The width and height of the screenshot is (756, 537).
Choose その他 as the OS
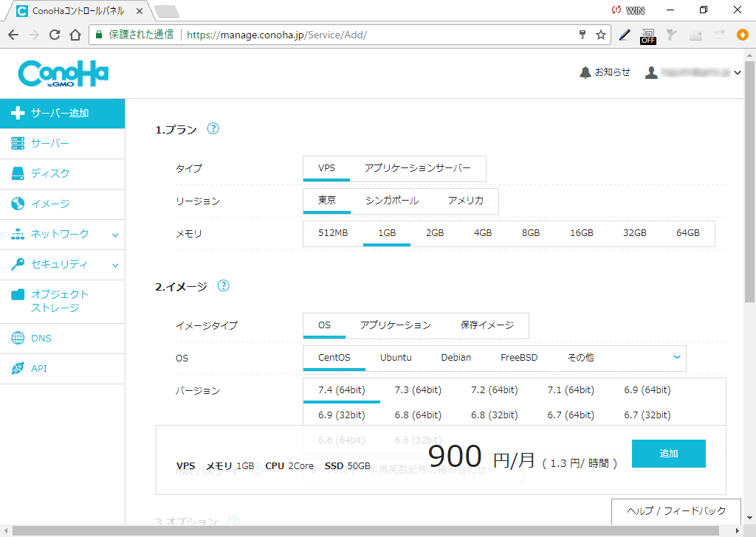[x=581, y=357]
